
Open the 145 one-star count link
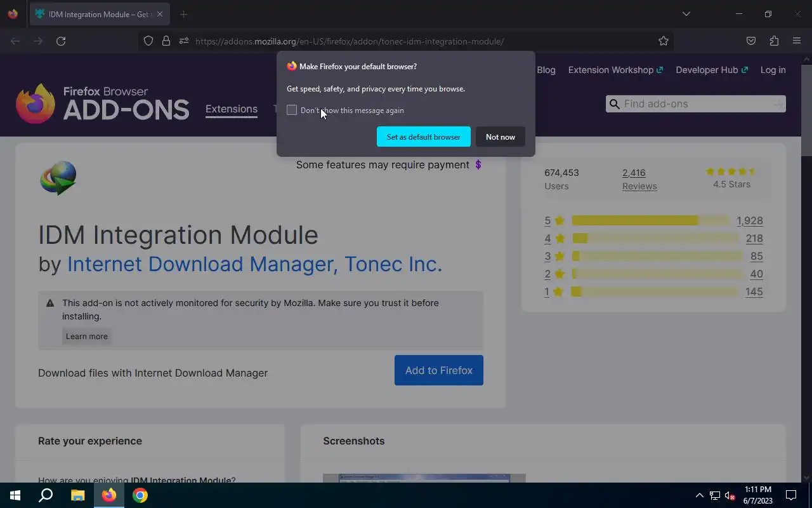(754, 291)
